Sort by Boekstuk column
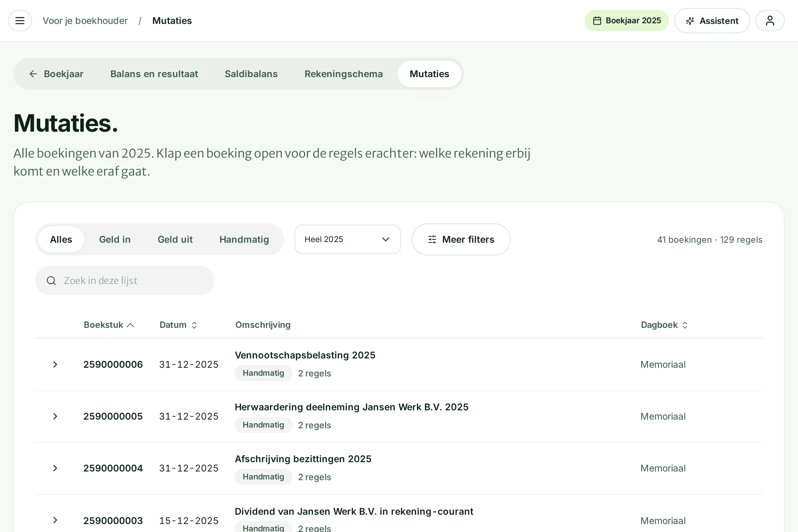Image resolution: width=798 pixels, height=532 pixels. pyautogui.click(x=109, y=325)
